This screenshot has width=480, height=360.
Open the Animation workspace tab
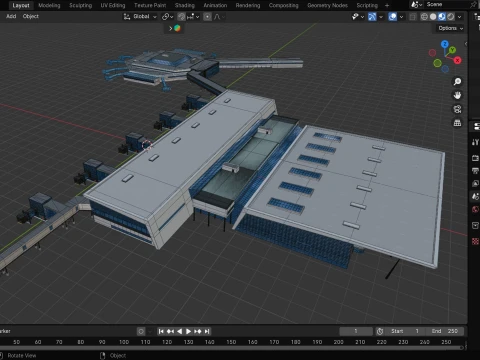[215, 5]
